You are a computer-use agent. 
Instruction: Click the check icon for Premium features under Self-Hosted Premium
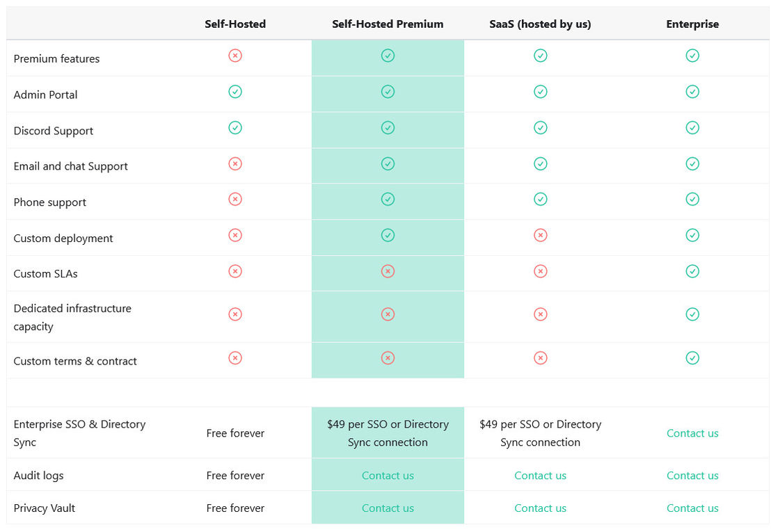(x=388, y=56)
